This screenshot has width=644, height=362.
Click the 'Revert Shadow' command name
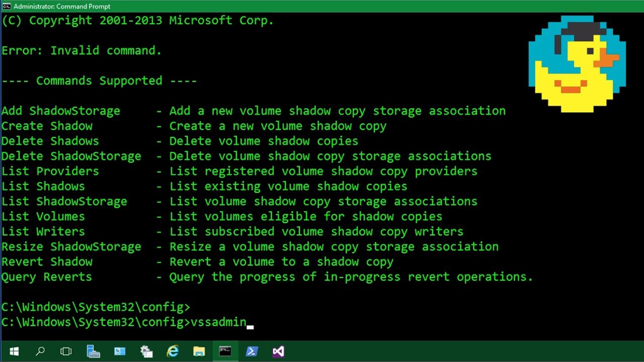(47, 261)
